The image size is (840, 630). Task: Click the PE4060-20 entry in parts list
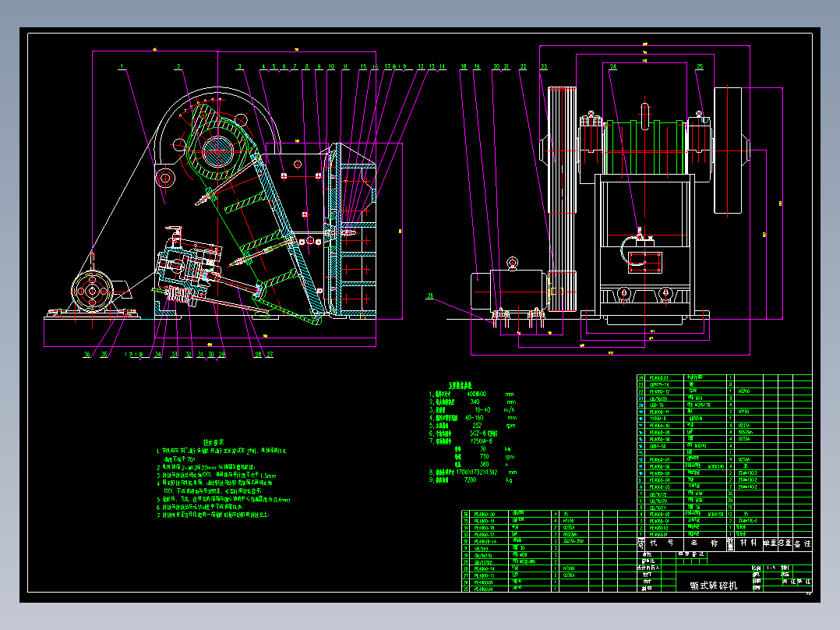coord(484,514)
